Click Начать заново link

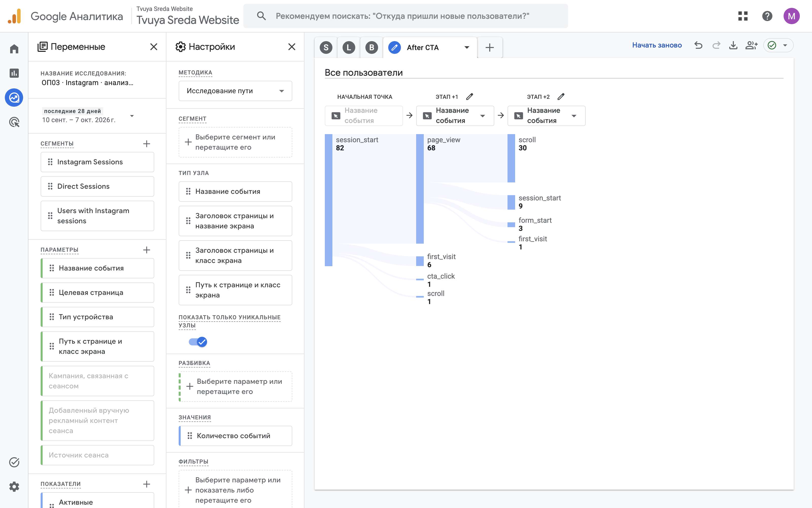657,45
